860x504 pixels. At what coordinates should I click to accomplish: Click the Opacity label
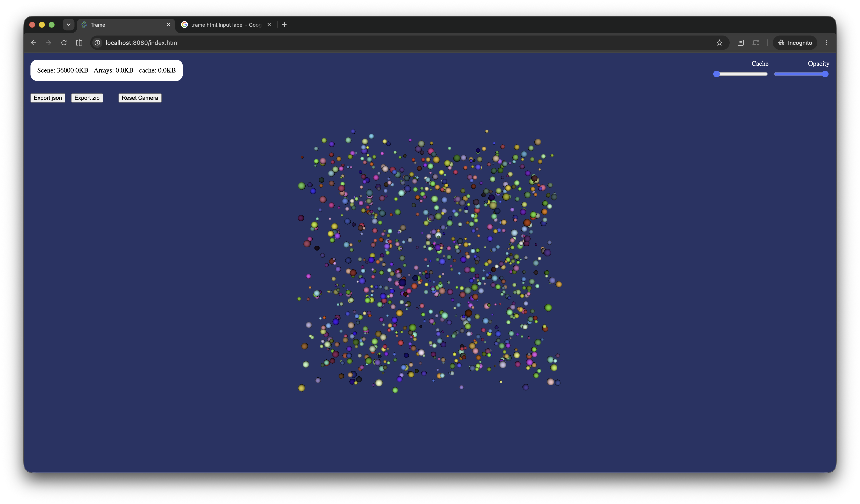(818, 64)
